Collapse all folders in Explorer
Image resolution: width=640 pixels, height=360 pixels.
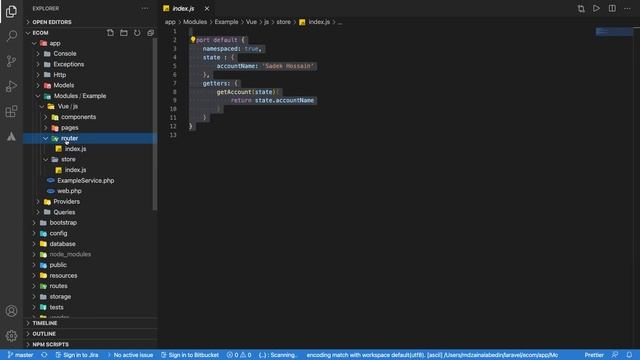click(x=151, y=33)
